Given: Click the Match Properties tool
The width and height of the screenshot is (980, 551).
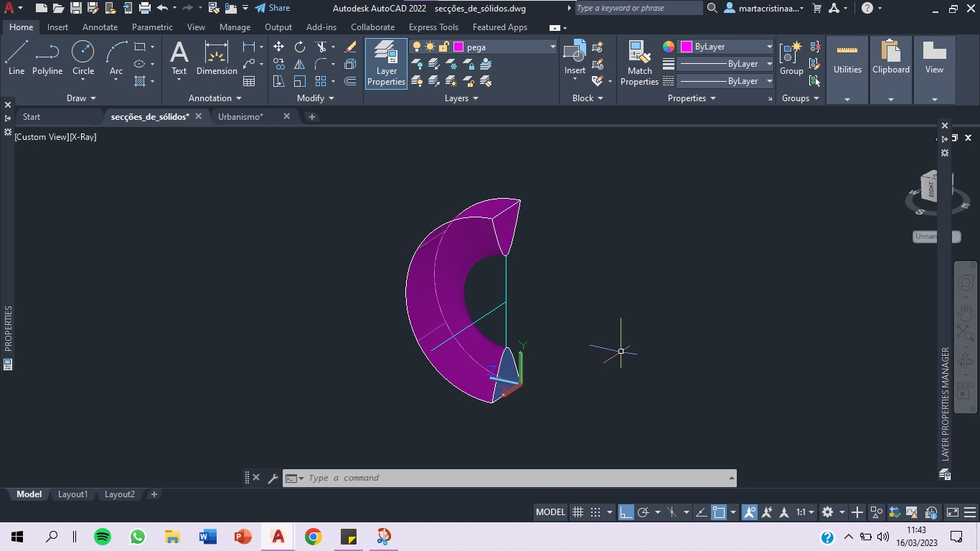Looking at the screenshot, I should pos(639,63).
